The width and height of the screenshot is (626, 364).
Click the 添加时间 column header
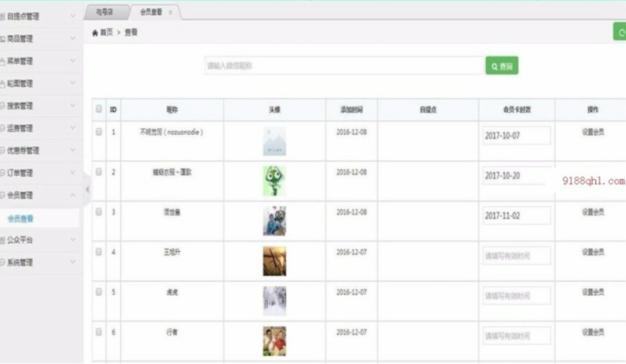[351, 110]
